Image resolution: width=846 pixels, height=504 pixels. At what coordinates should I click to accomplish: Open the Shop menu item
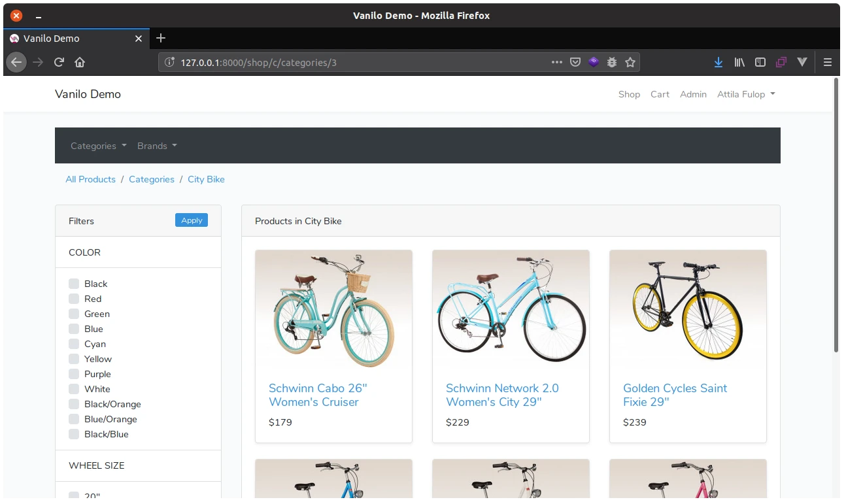[x=629, y=94]
